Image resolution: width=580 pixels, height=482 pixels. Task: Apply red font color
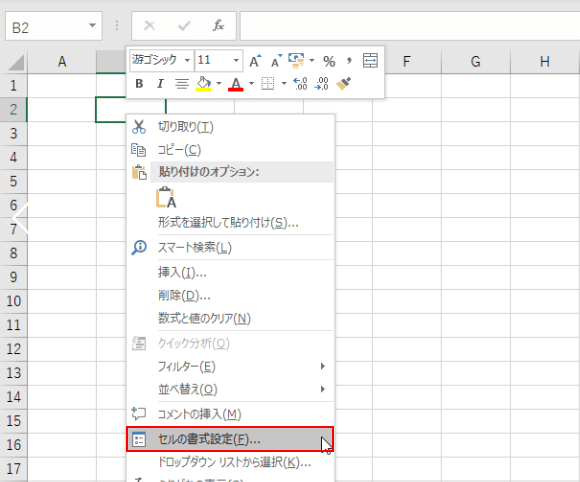tap(236, 84)
